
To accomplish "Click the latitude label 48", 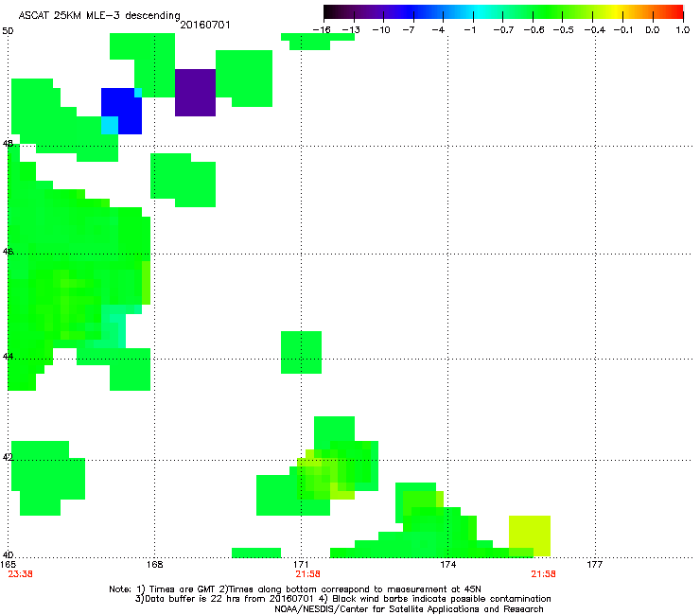I will (x=8, y=144).
